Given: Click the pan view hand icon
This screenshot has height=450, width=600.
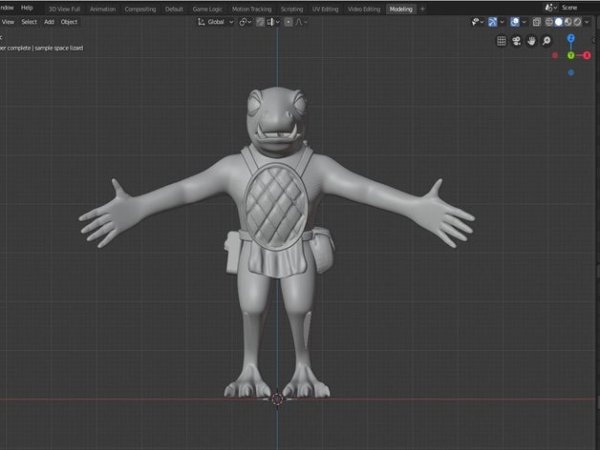Looking at the screenshot, I should (x=532, y=41).
